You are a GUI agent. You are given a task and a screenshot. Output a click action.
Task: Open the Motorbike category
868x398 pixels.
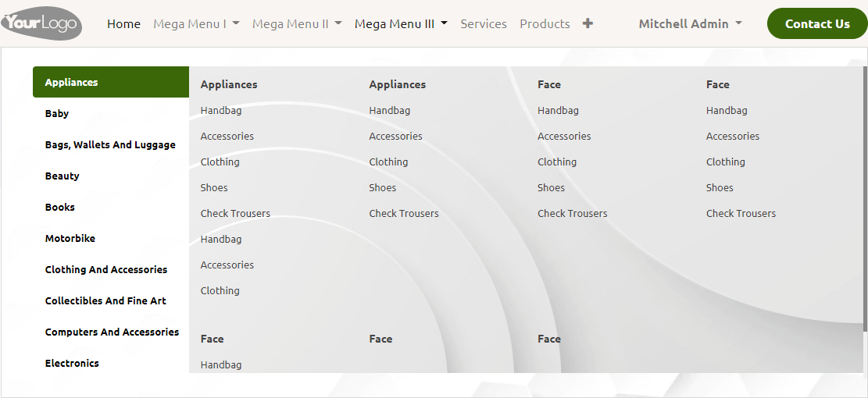pyautogui.click(x=70, y=238)
